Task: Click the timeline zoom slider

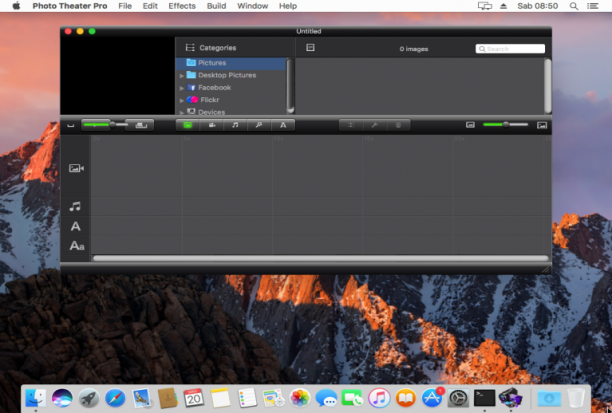Action: [x=105, y=125]
